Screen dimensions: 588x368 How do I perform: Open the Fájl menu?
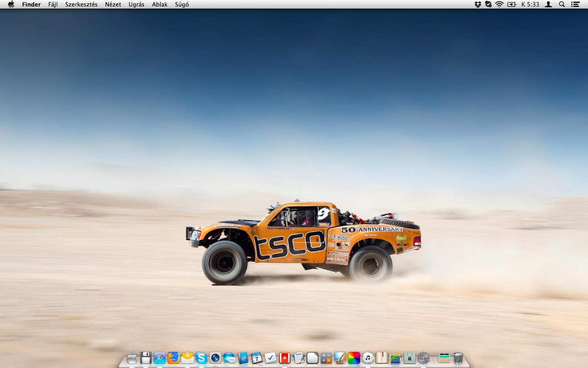pyautogui.click(x=53, y=4)
